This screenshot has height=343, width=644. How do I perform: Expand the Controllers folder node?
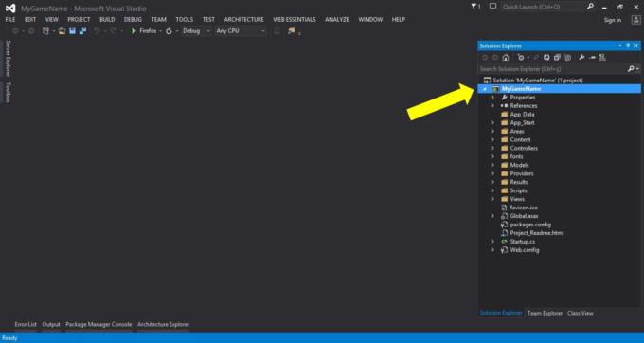[492, 149]
